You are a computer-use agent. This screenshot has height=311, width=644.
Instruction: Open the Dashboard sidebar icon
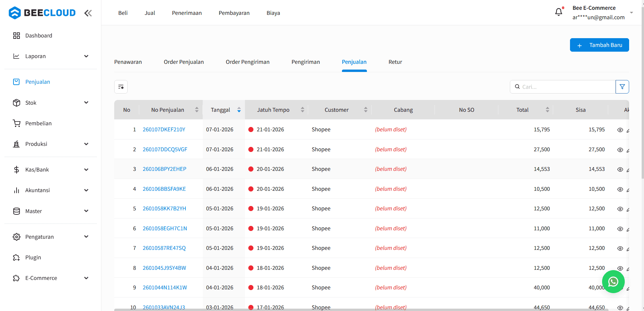17,35
